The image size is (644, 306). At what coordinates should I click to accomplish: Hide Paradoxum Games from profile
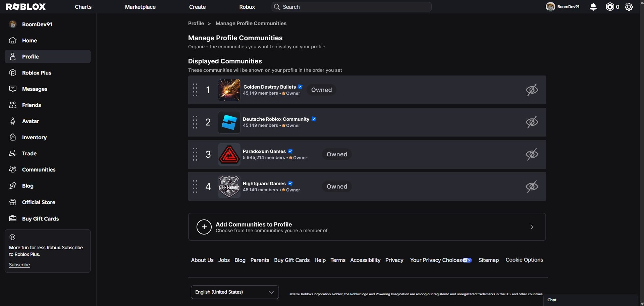[532, 154]
